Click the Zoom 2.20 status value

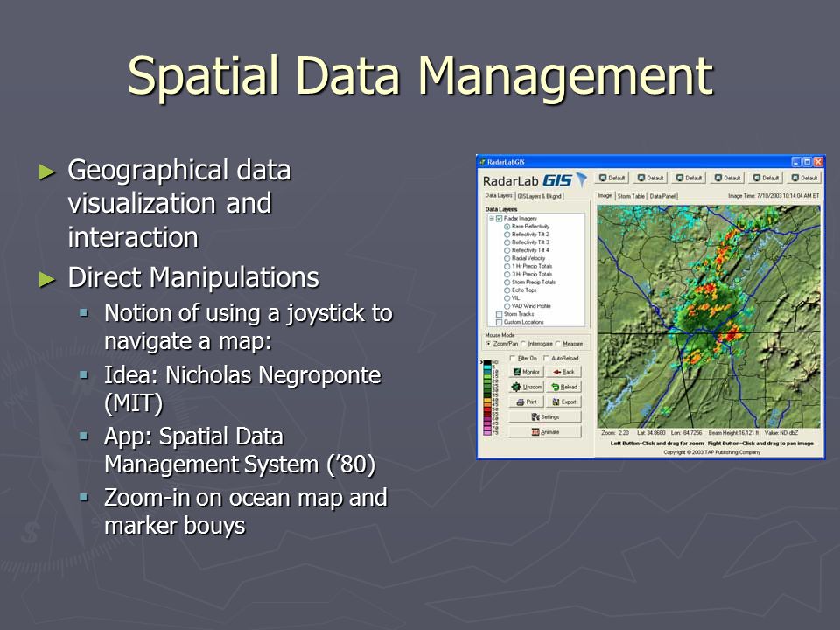click(x=615, y=433)
